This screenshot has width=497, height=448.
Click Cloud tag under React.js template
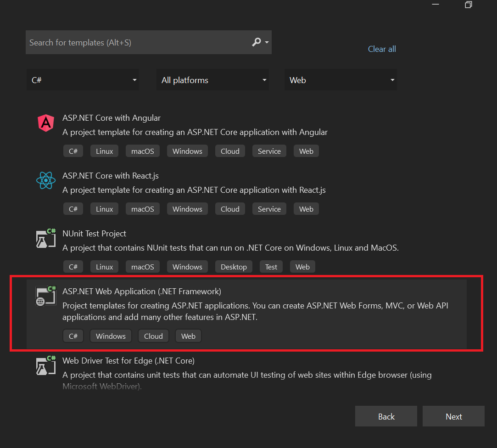[230, 209]
